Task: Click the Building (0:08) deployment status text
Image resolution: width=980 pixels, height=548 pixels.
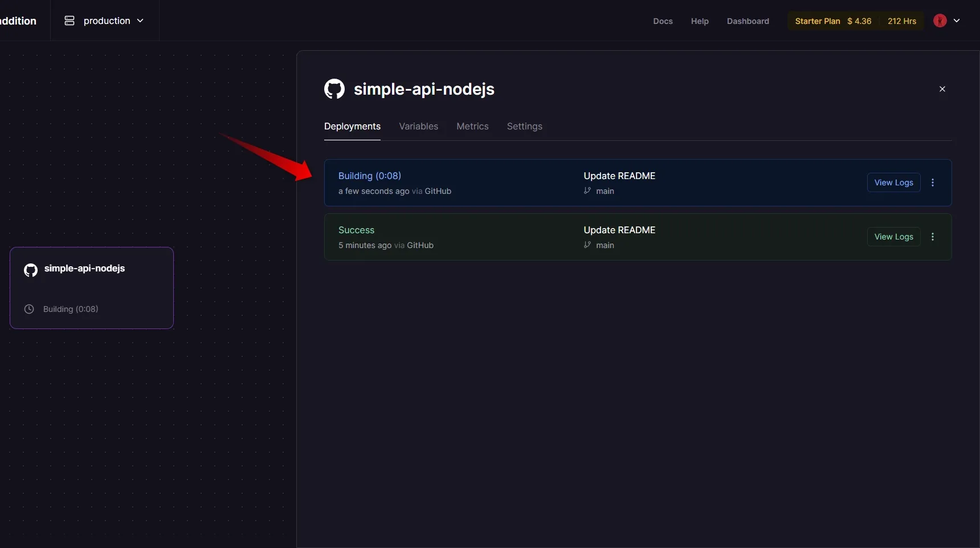Action: coord(370,176)
